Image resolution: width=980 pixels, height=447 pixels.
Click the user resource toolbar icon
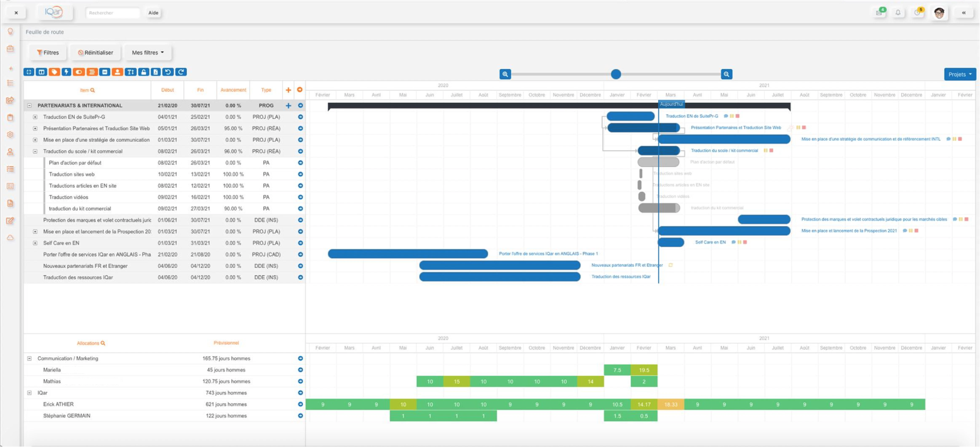point(117,72)
